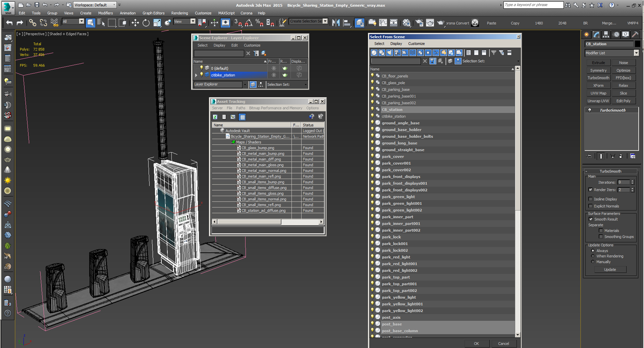Screen dimensions: 644x348
Task: Click OK in Select From Scene
Action: pyautogui.click(x=476, y=344)
